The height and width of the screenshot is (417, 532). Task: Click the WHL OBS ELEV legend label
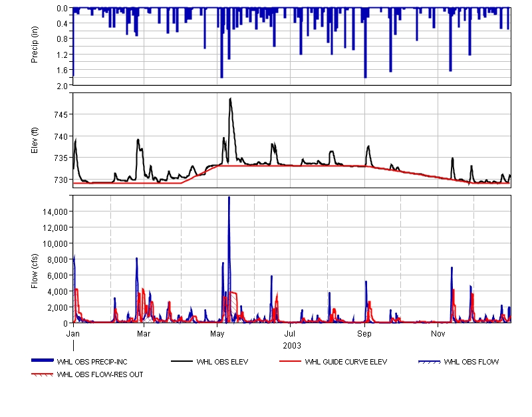click(x=222, y=362)
